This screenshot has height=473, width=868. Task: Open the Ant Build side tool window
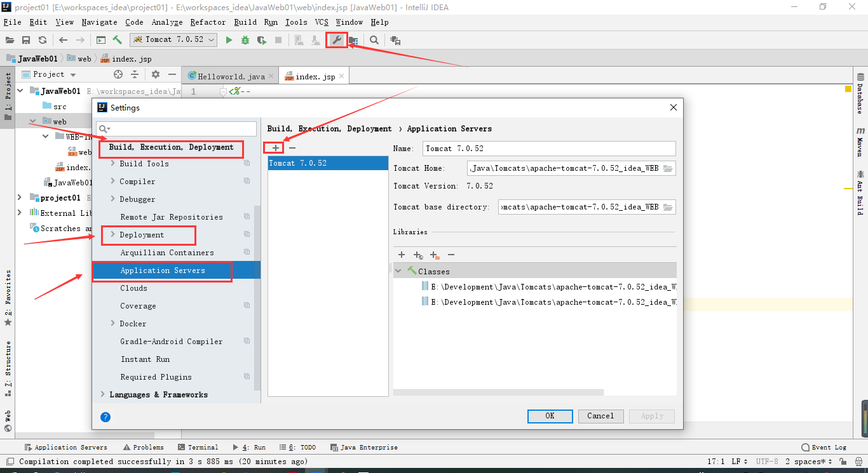[860, 192]
